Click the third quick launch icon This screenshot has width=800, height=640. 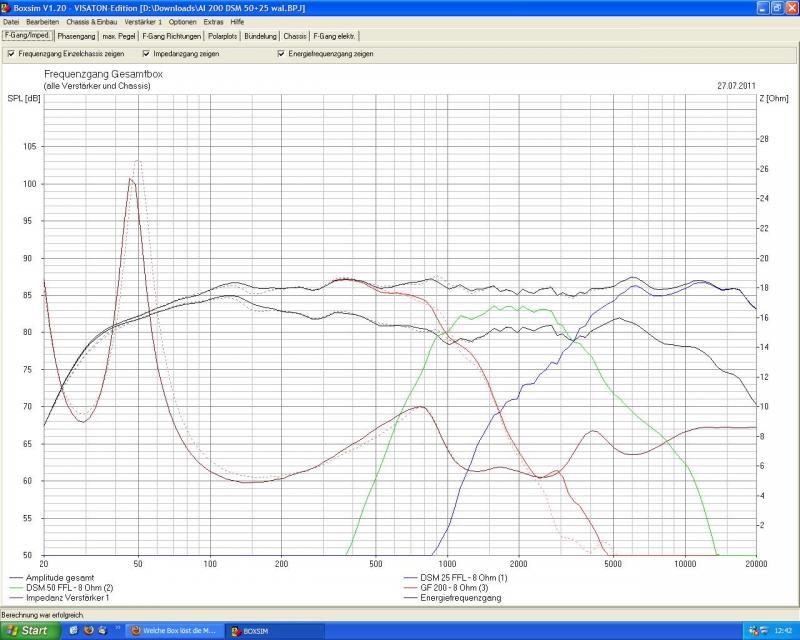[103, 630]
